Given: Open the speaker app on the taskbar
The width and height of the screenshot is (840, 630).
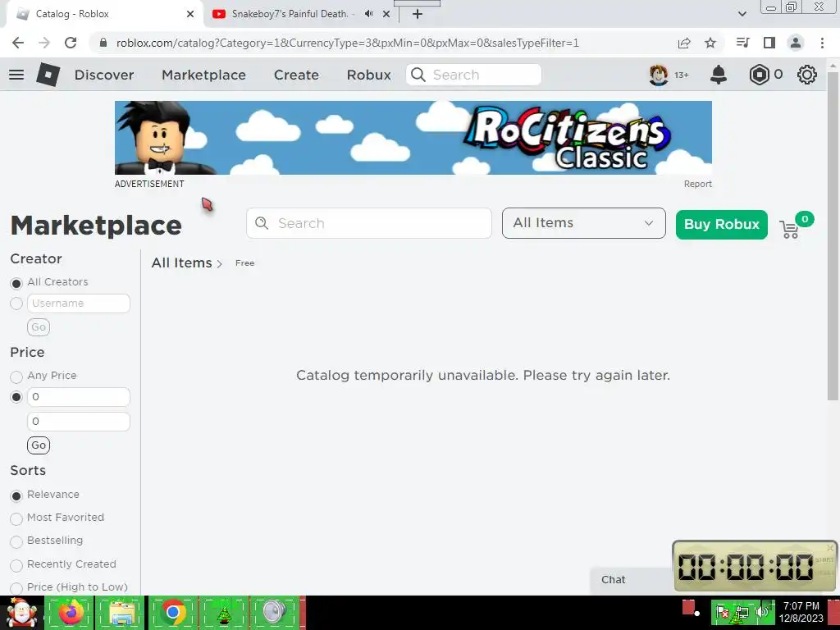Looking at the screenshot, I should pos(275,611).
